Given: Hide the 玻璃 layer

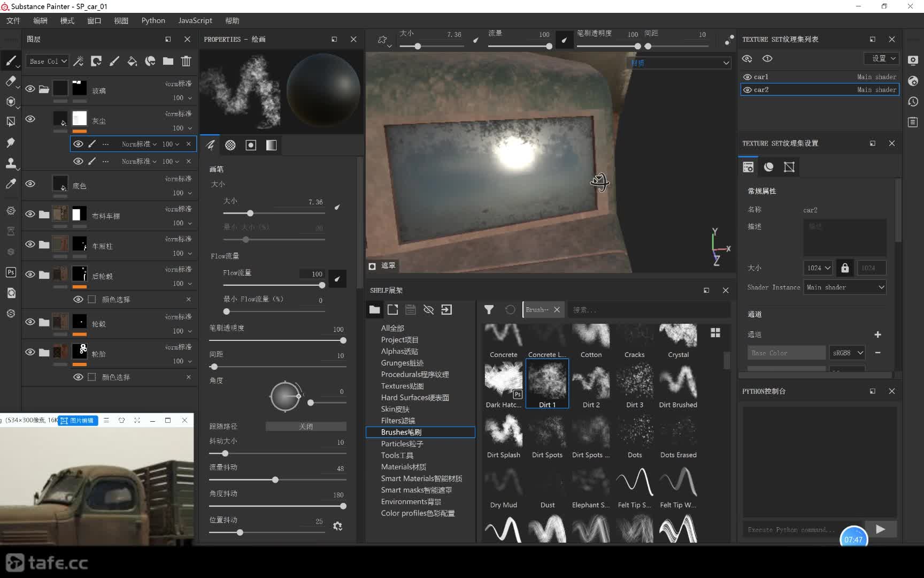Looking at the screenshot, I should point(30,88).
